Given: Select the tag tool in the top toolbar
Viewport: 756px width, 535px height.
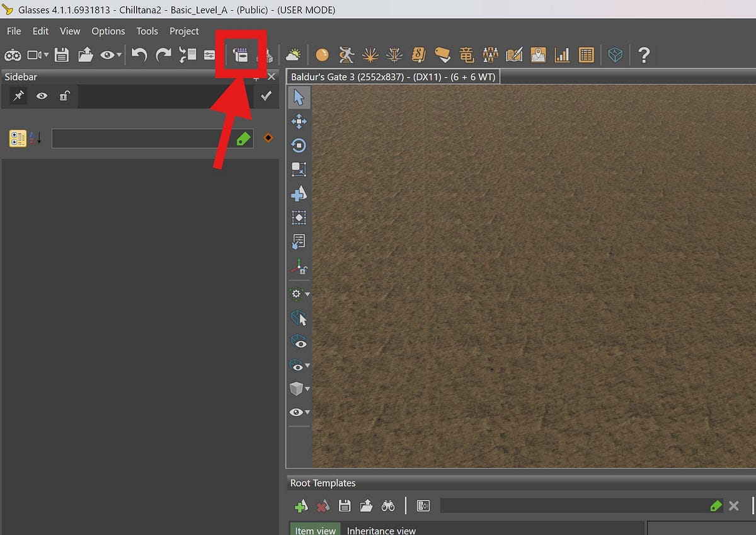Looking at the screenshot, I should (443, 55).
